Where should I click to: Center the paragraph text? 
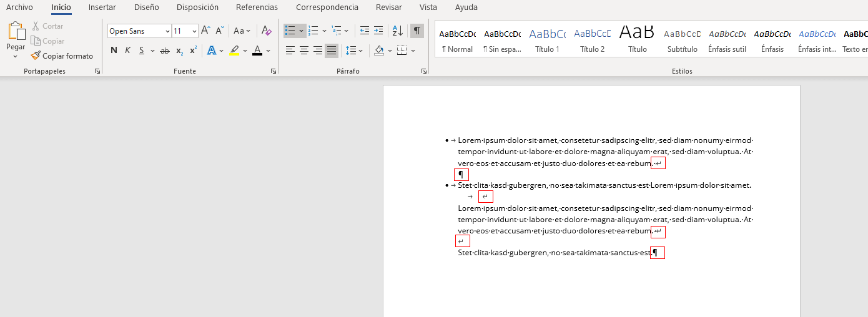[304, 51]
